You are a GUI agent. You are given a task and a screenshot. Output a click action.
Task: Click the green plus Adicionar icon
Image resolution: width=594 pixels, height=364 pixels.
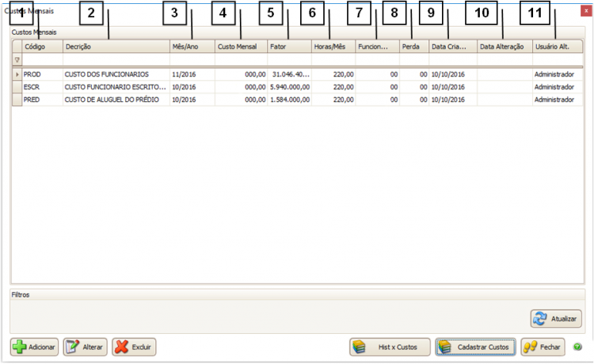[x=19, y=347]
